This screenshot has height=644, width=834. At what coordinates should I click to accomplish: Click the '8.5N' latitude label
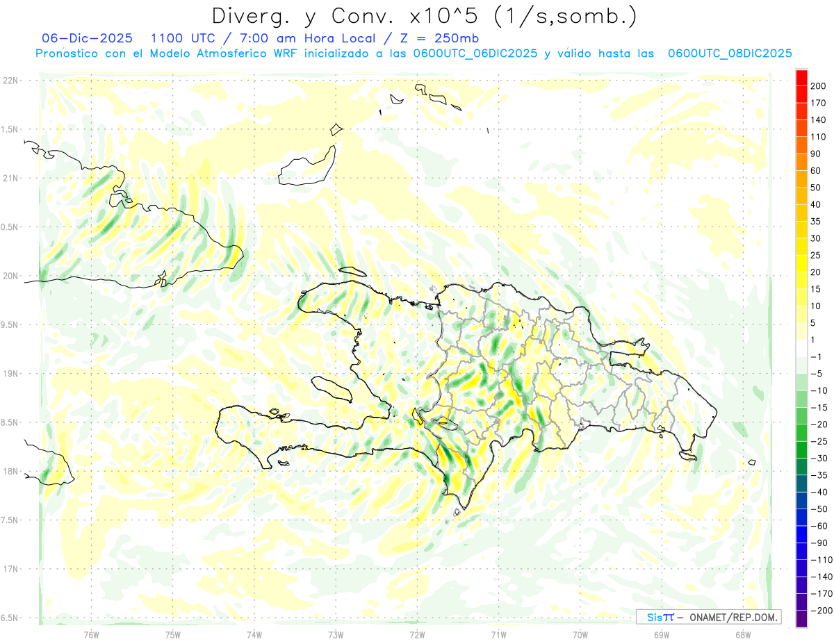[10, 422]
